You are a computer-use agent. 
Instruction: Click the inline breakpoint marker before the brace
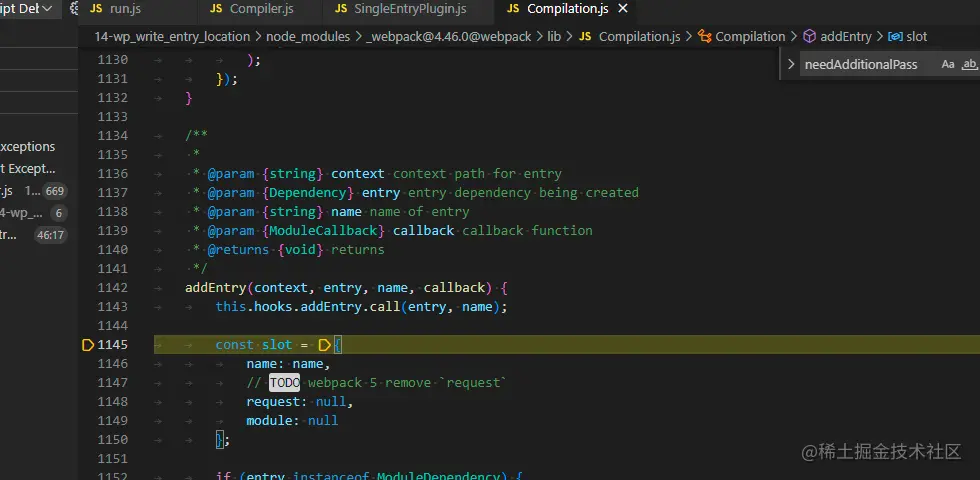(324, 344)
